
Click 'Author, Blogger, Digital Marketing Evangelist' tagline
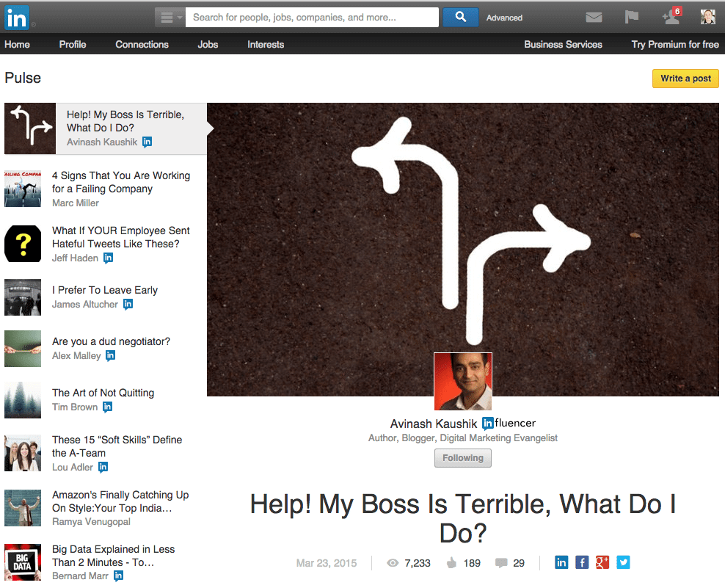[463, 438]
